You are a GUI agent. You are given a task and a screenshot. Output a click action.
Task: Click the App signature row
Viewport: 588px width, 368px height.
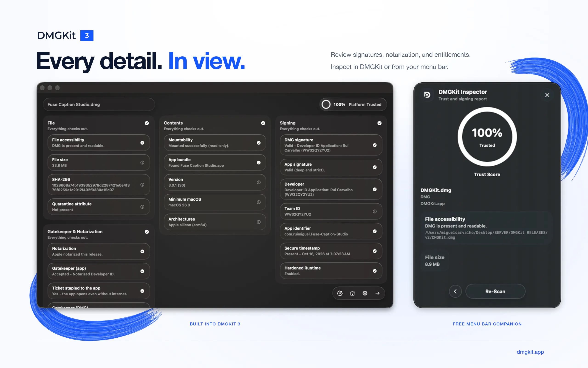pos(331,167)
